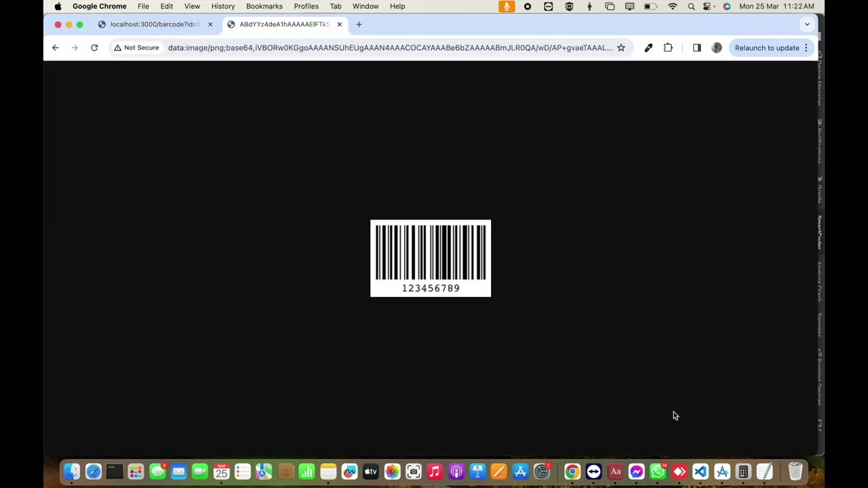Click the battery status icon
The width and height of the screenshot is (868, 488).
point(650,6)
